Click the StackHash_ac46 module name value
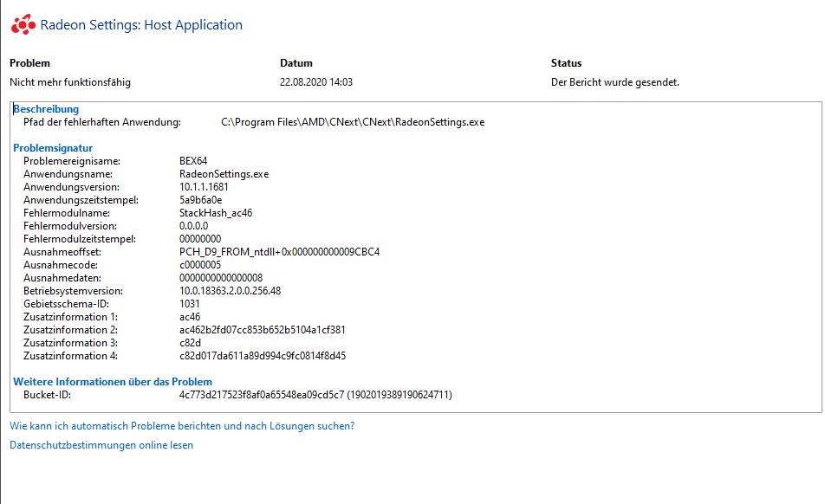The height and width of the screenshot is (504, 825). point(216,213)
